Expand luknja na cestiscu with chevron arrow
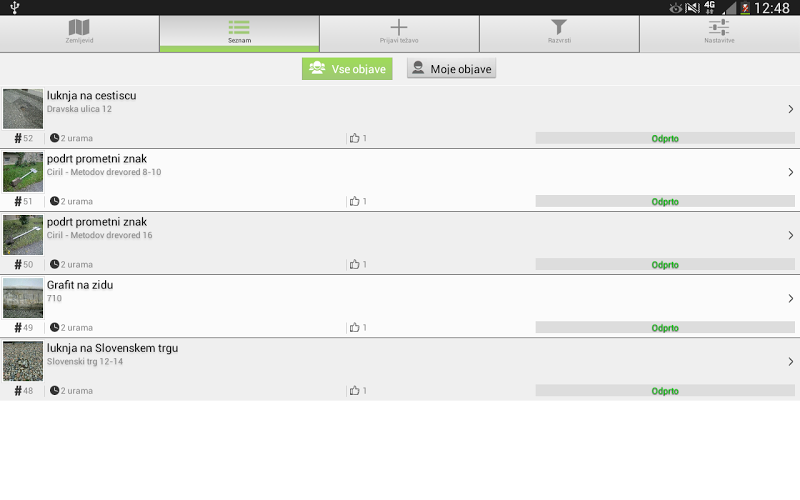Viewport: 800px width, 500px height. (790, 109)
